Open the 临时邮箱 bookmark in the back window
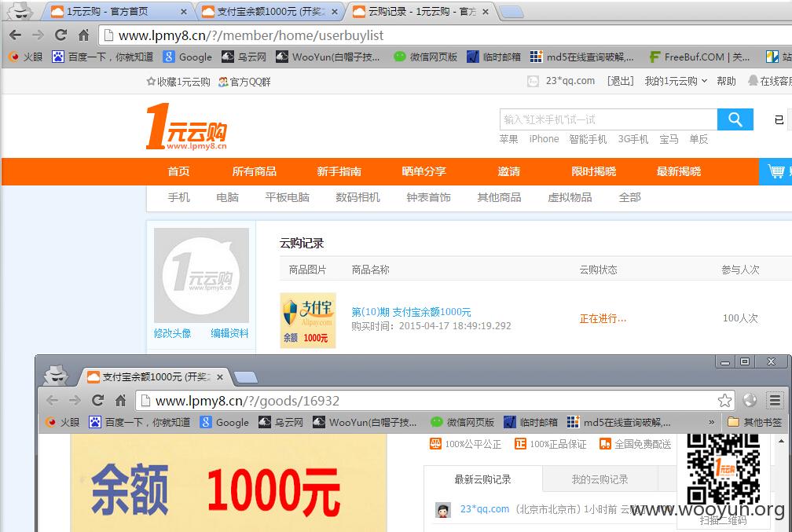This screenshot has height=532, width=792. (x=493, y=57)
